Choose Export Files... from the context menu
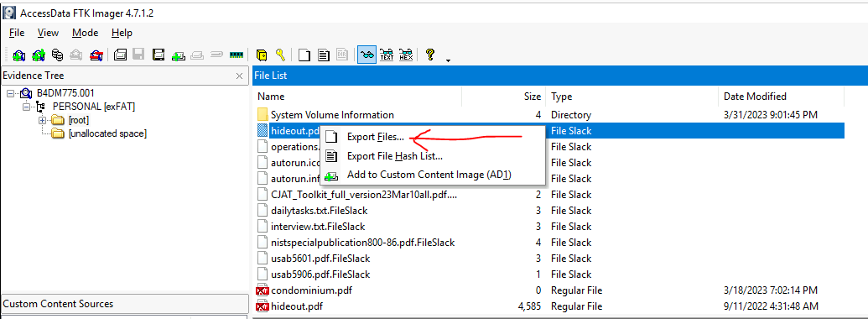 tap(375, 137)
